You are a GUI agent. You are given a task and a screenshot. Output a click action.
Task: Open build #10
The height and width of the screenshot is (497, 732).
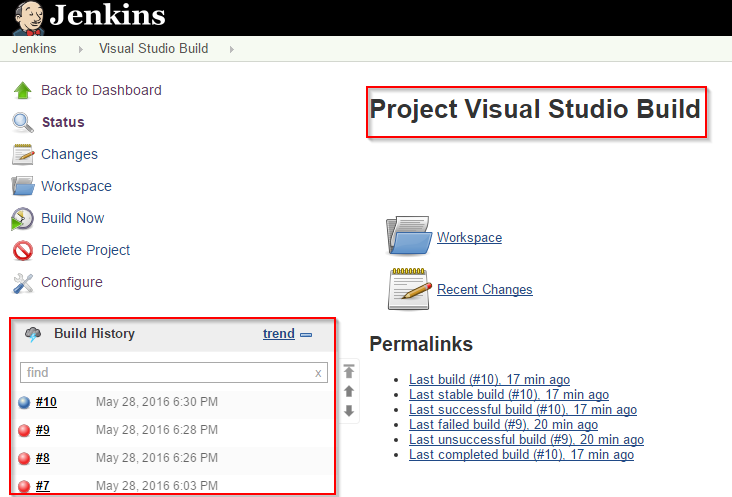tap(46, 402)
